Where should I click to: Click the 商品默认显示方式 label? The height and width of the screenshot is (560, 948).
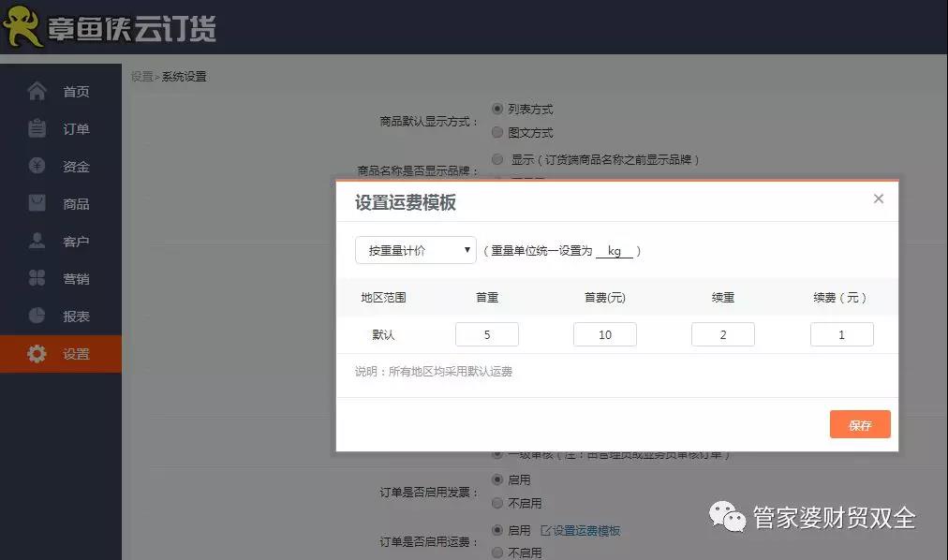pyautogui.click(x=429, y=122)
